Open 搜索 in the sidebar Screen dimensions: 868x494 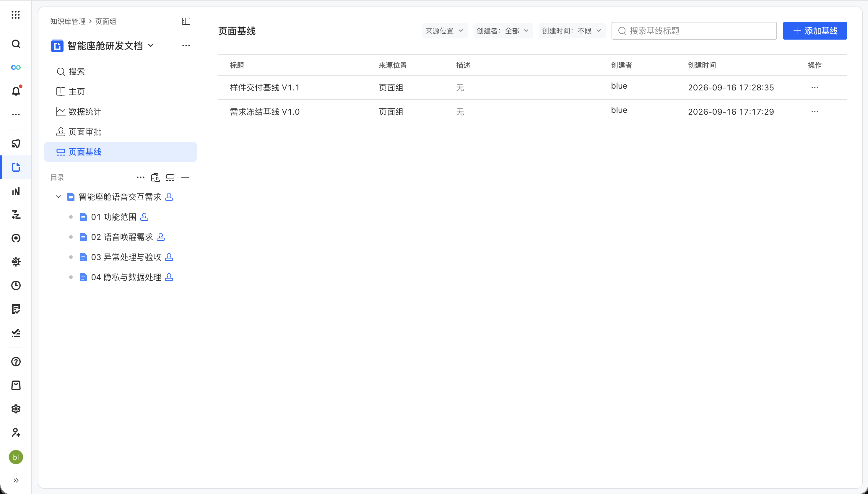pos(121,71)
